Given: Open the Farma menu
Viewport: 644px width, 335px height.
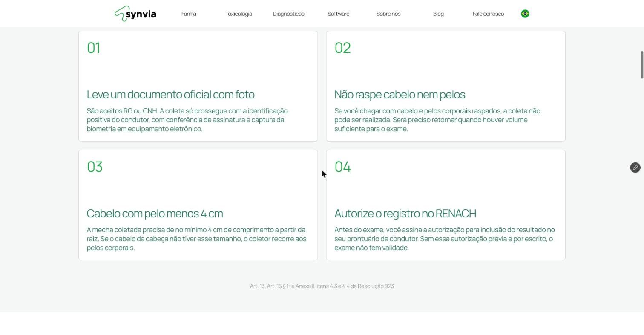Looking at the screenshot, I should click(x=189, y=14).
